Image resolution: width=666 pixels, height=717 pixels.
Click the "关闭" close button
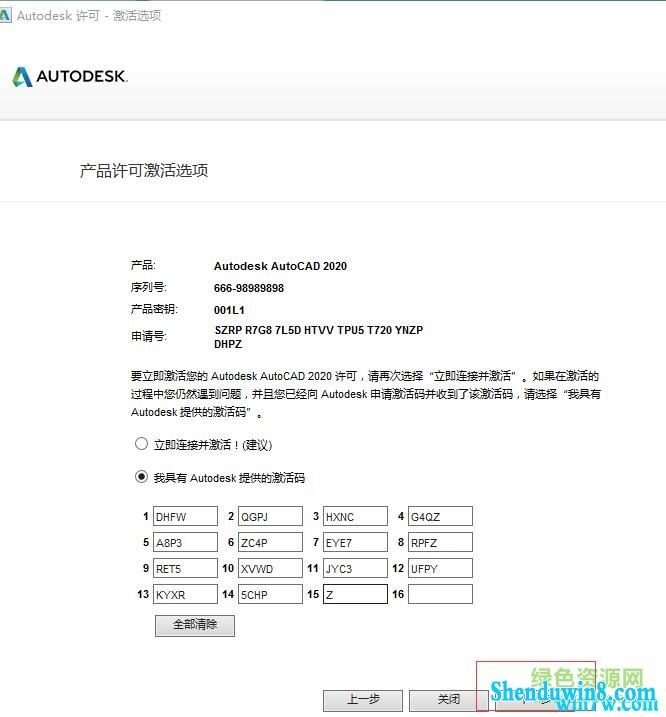[449, 701]
